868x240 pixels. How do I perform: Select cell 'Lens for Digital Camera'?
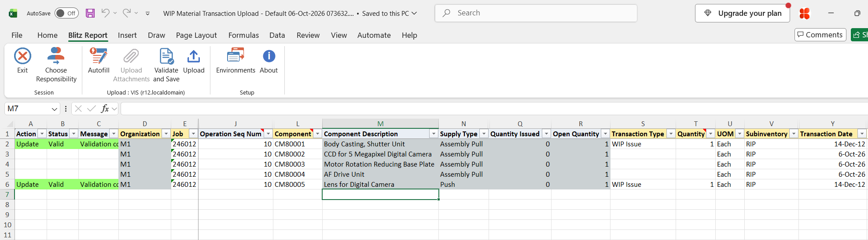tap(380, 185)
